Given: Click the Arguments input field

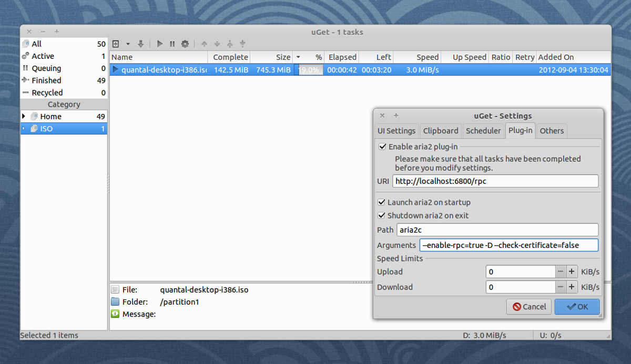Looking at the screenshot, I should tap(509, 245).
